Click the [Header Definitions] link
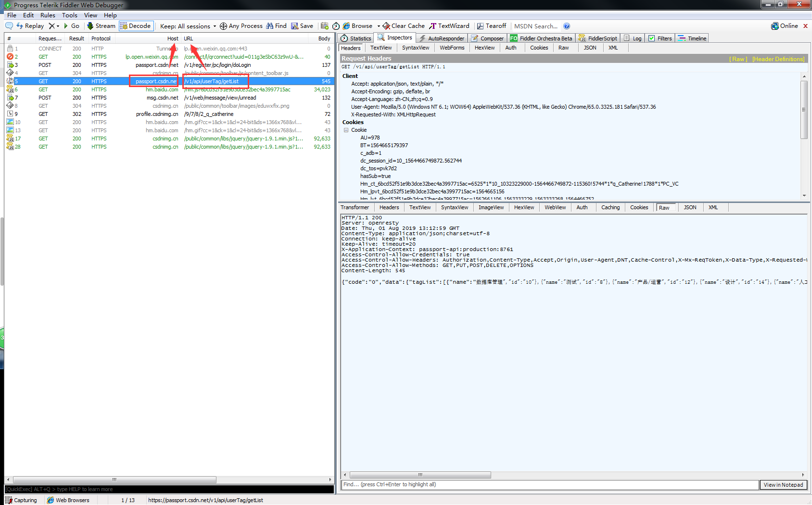812x505 pixels. pyautogui.click(x=778, y=59)
